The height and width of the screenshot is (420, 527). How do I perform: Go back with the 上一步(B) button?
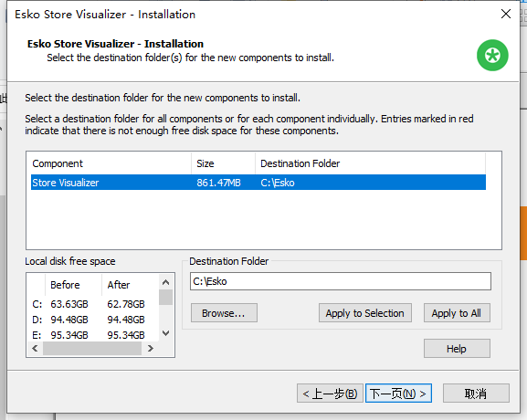(330, 394)
